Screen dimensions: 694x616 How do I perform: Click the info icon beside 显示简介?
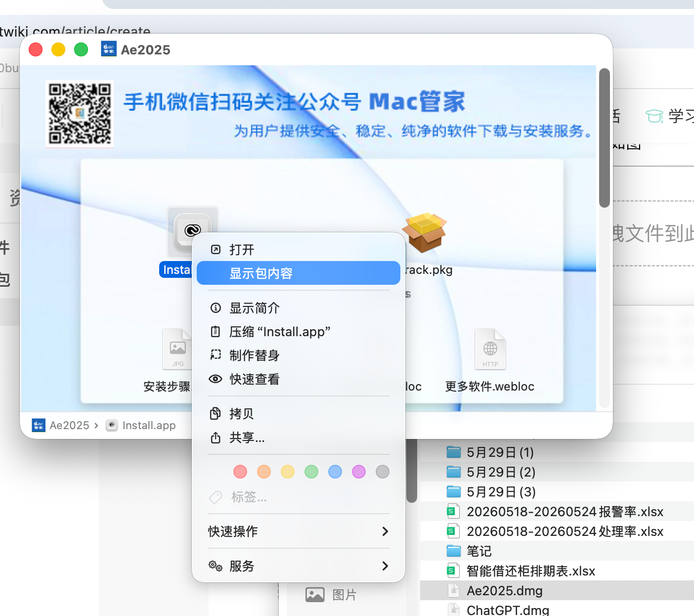coord(216,308)
